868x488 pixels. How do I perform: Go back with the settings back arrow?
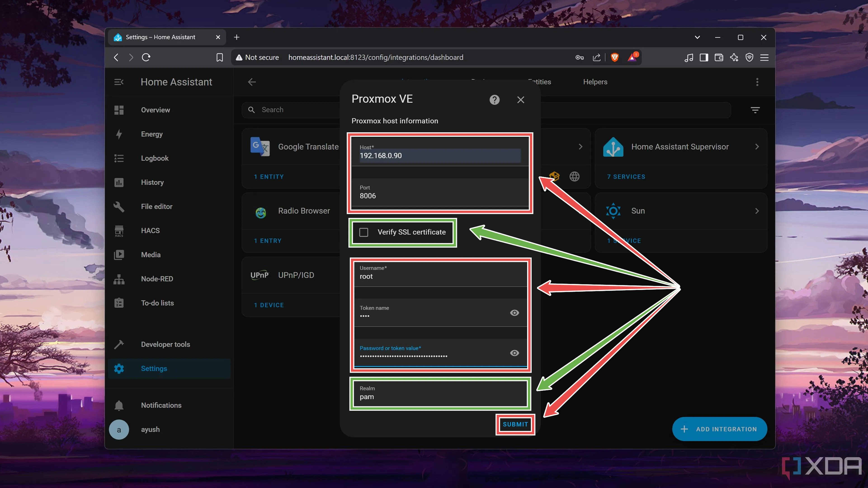pos(252,82)
